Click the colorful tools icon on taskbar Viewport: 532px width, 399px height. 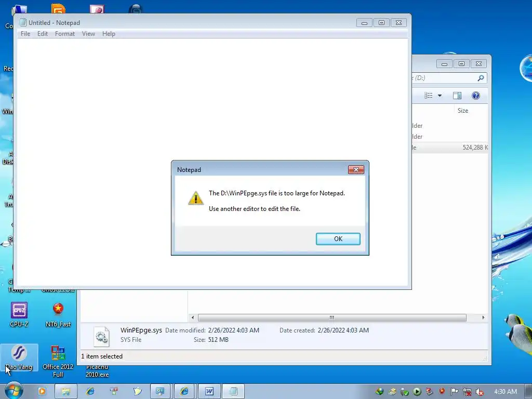114,391
